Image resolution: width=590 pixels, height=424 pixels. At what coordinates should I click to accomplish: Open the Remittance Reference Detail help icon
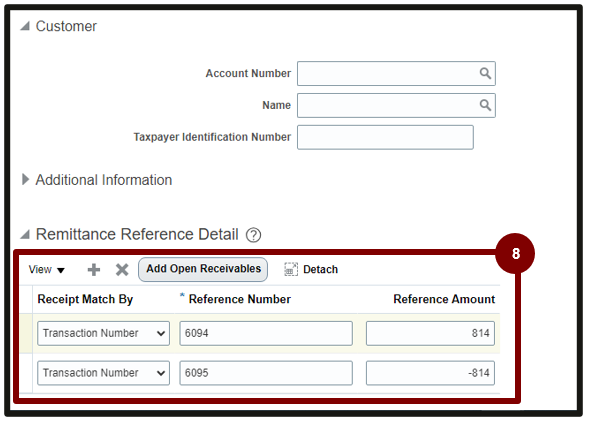(x=253, y=235)
